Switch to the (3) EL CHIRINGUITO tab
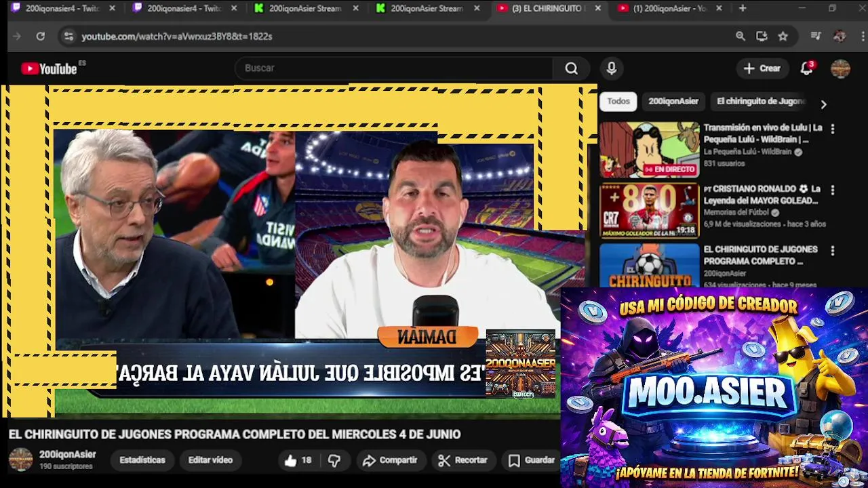868x488 pixels. 548,8
